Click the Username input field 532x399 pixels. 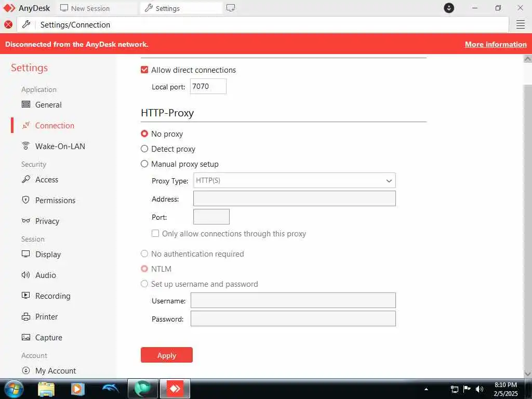click(x=293, y=300)
